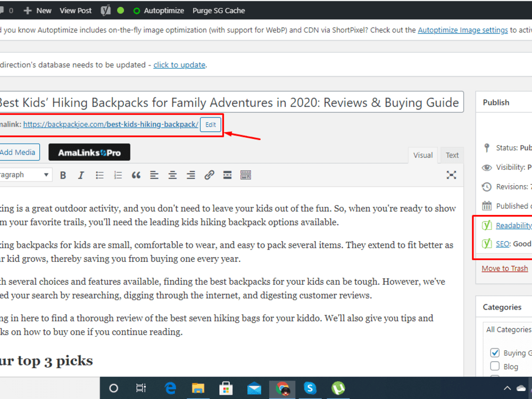Switch to the Text editor tab
This screenshot has width=532, height=399.
click(x=452, y=155)
